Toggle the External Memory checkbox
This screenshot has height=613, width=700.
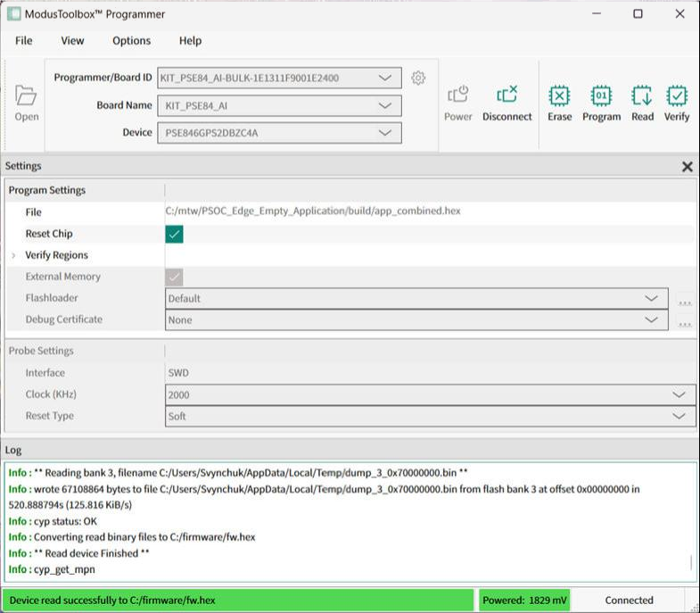[174, 277]
